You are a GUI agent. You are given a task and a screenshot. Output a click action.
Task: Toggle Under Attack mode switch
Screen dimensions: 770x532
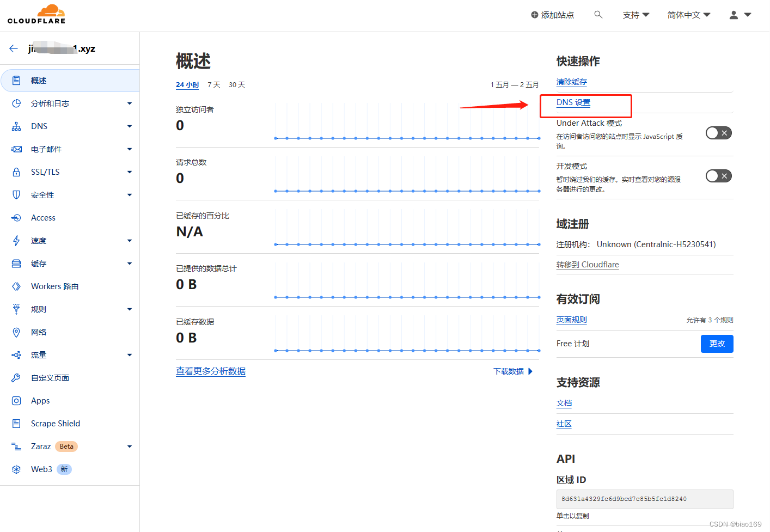pos(718,133)
